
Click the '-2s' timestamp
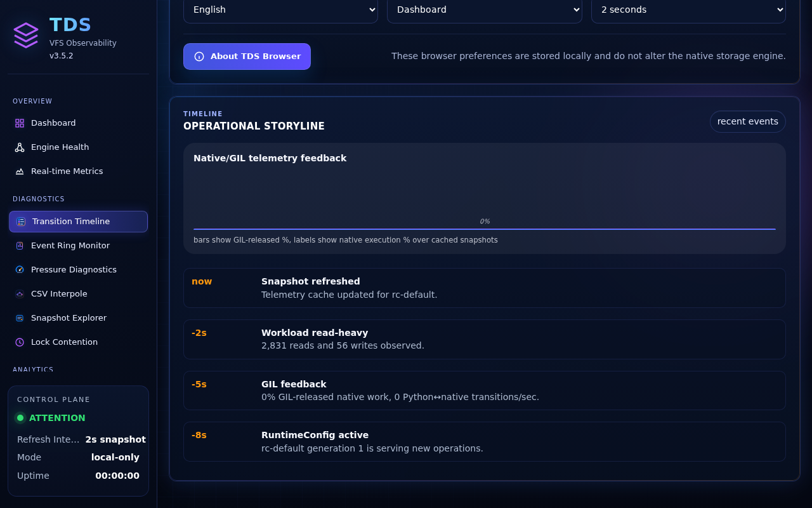pos(199,333)
